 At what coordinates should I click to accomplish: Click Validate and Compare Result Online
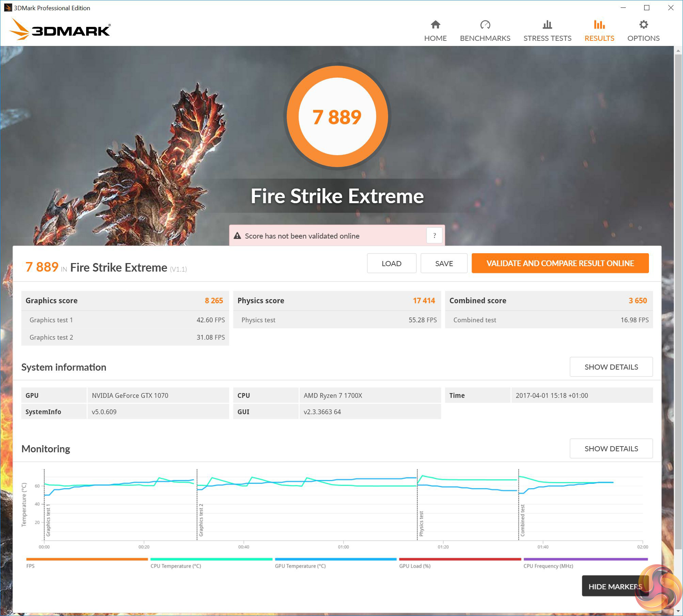click(560, 263)
